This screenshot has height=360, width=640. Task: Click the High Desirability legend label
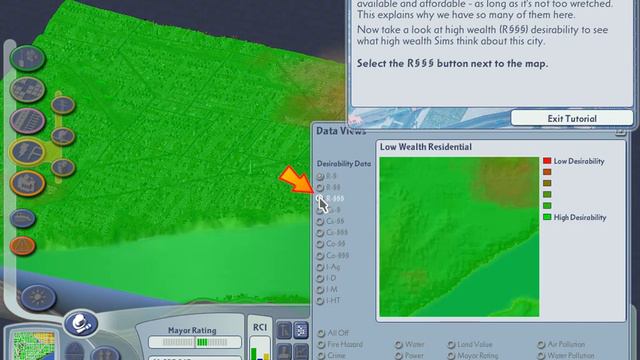[x=580, y=218]
